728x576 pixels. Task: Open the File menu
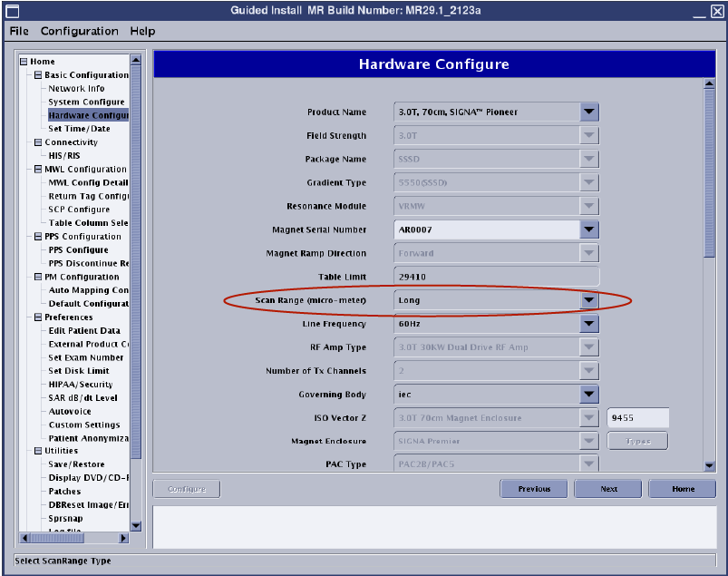click(19, 31)
